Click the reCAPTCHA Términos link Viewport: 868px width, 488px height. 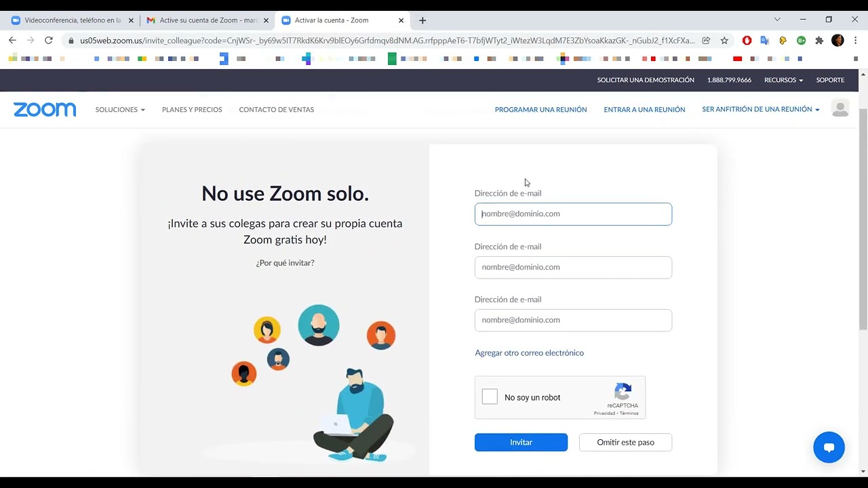pyautogui.click(x=629, y=413)
